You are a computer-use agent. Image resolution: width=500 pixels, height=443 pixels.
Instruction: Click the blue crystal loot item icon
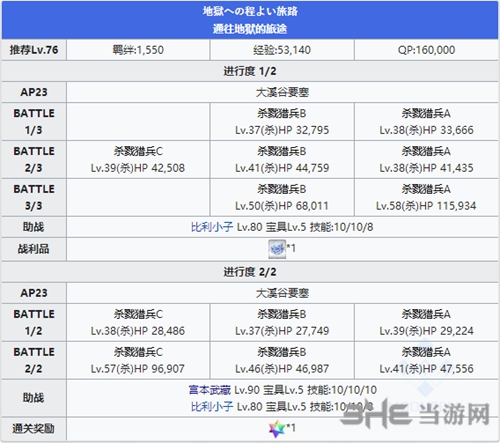[277, 249]
